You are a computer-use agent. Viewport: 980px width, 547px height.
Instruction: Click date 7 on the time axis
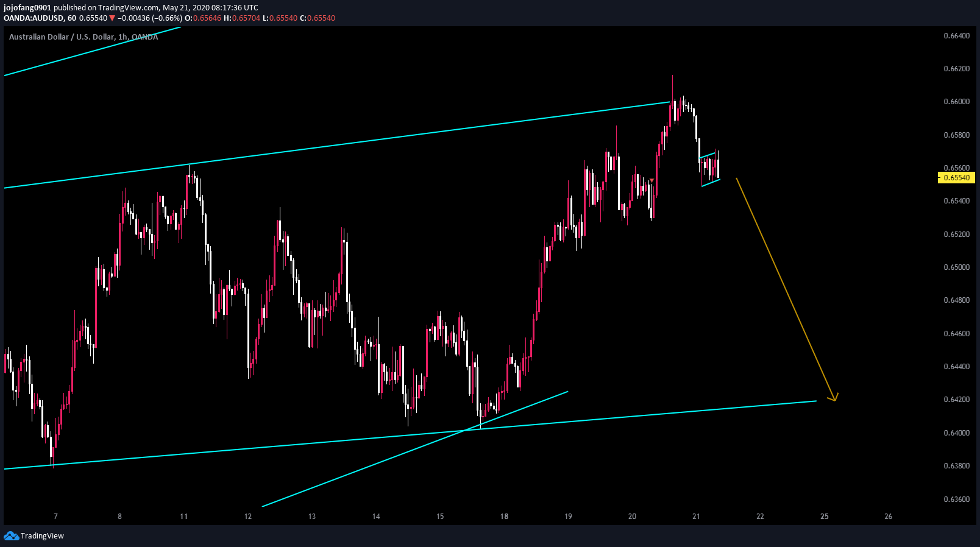click(x=55, y=517)
